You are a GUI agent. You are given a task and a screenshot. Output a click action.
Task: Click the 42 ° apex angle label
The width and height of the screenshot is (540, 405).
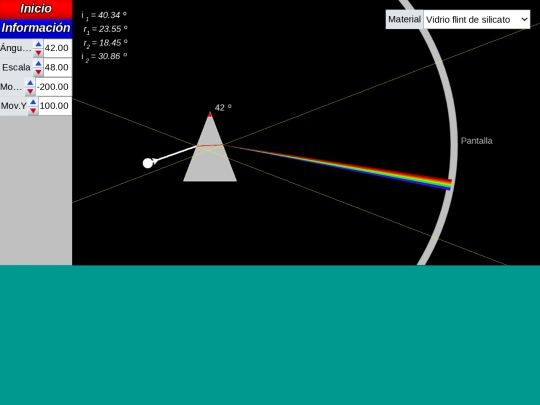coord(223,108)
